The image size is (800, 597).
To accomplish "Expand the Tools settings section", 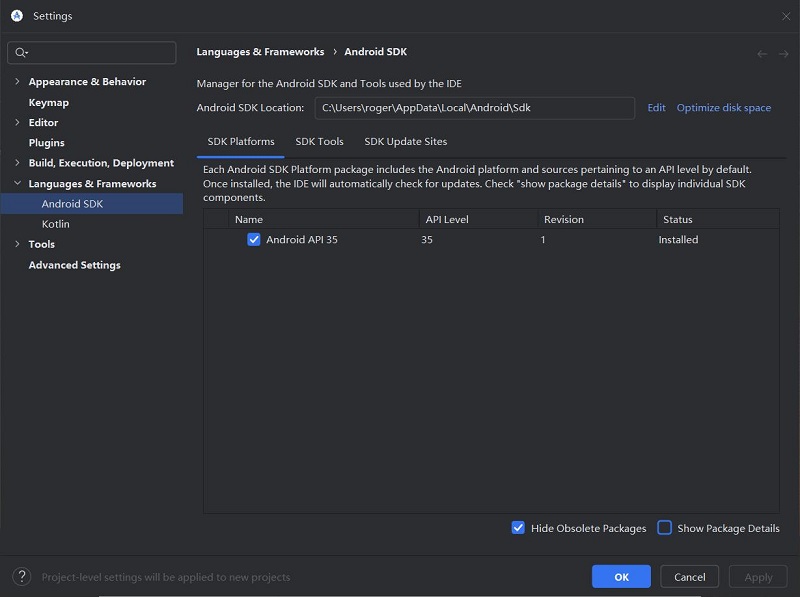I will click(18, 244).
